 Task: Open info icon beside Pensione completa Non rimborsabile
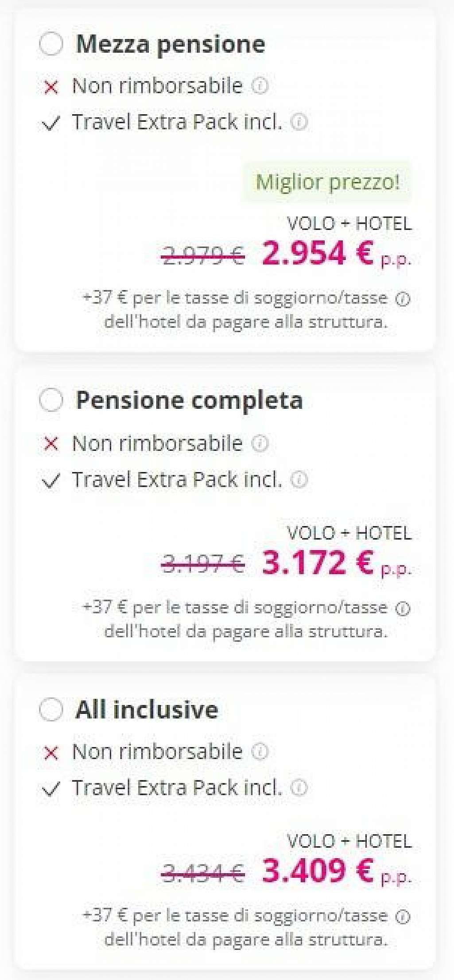point(260,443)
